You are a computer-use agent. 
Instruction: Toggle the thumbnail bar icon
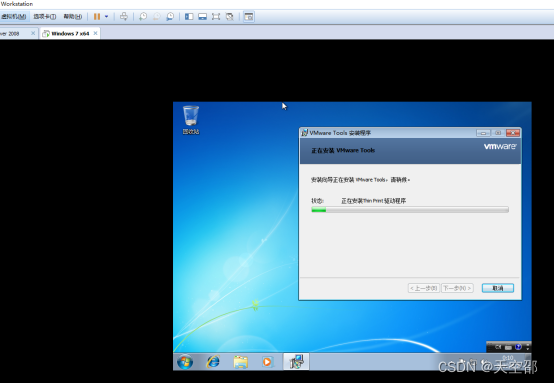(202, 17)
